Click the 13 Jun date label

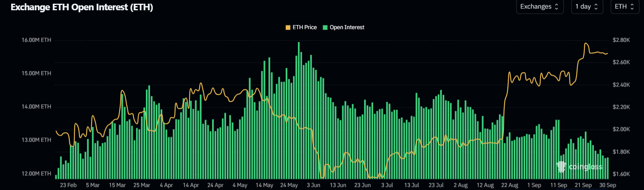[338, 185]
